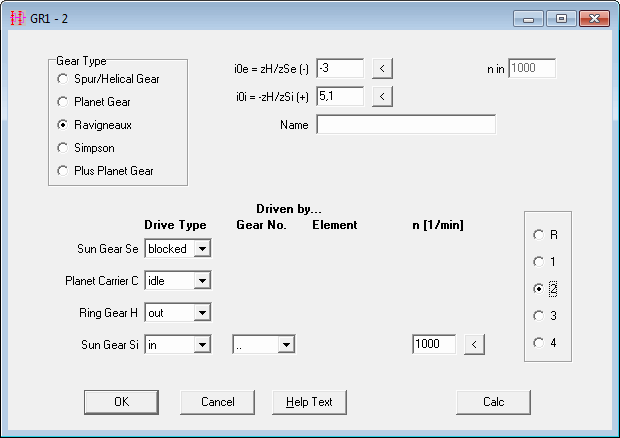The width and height of the screenshot is (620, 438).
Task: Select gear 4 radio button
Action: tap(539, 343)
